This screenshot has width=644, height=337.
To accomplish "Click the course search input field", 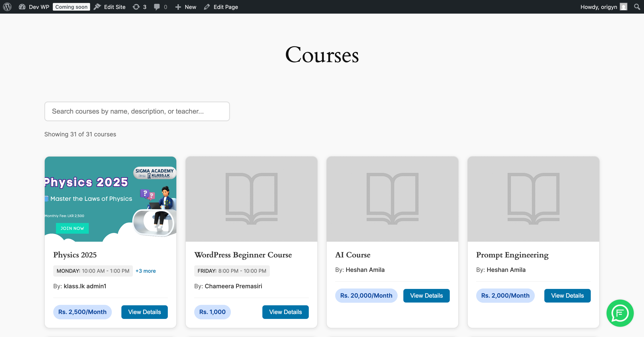I will (137, 111).
